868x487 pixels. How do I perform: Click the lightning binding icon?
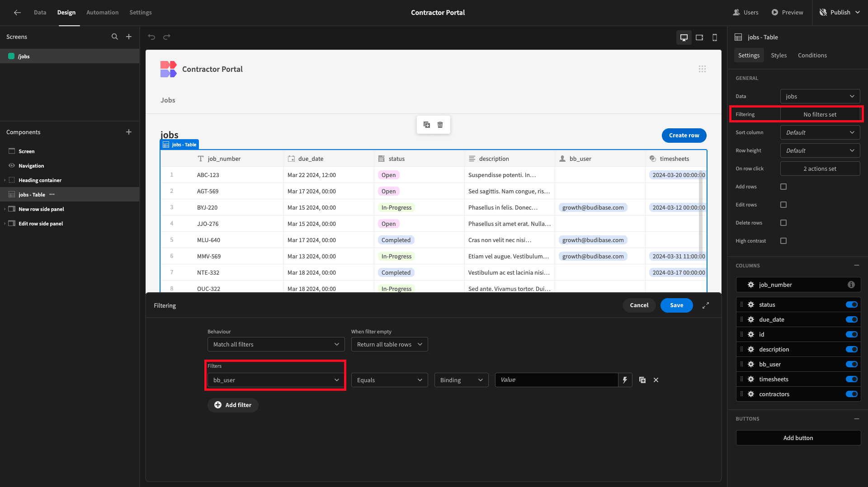[x=625, y=380]
